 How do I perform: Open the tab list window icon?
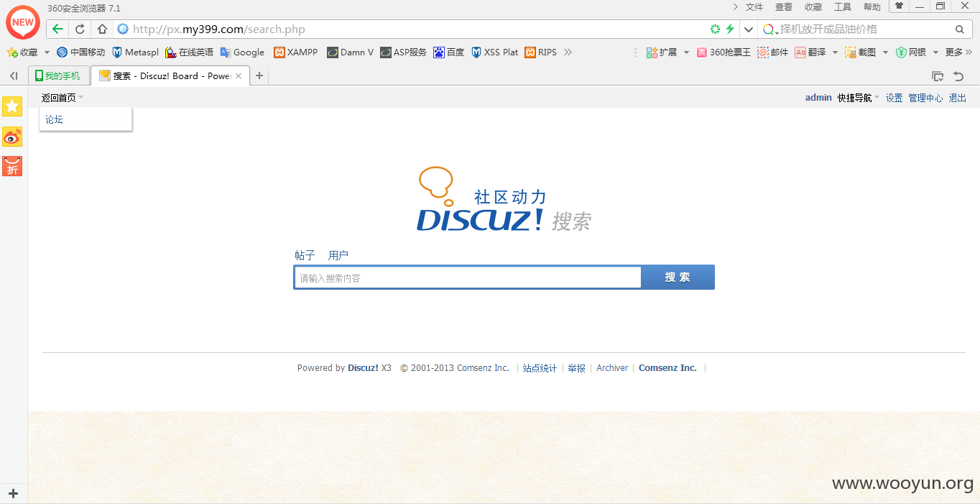click(937, 75)
